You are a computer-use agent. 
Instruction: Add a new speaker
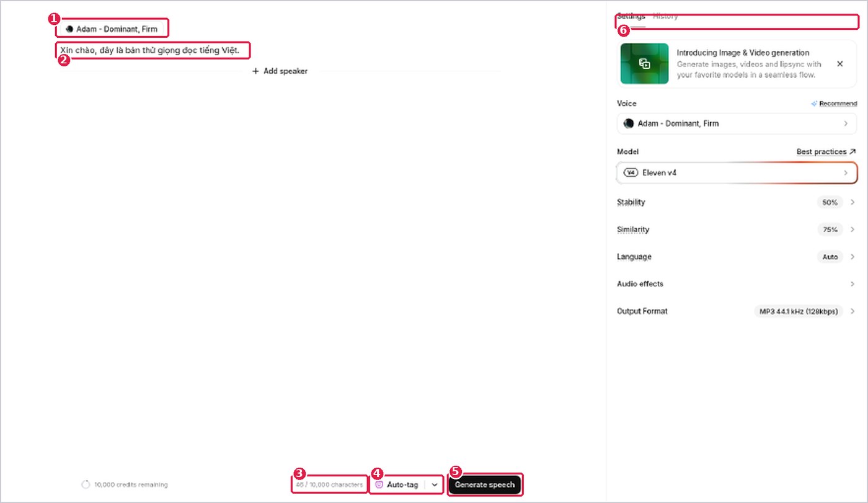pos(280,71)
